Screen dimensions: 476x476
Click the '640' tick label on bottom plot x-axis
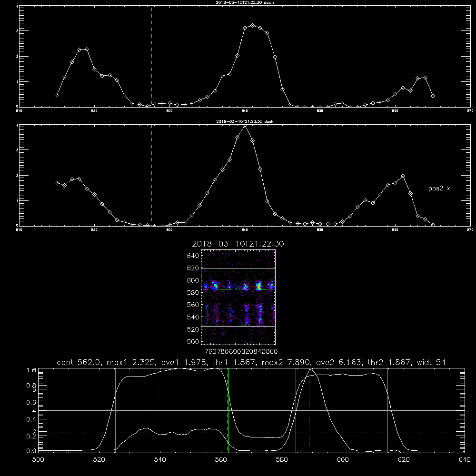465,460
